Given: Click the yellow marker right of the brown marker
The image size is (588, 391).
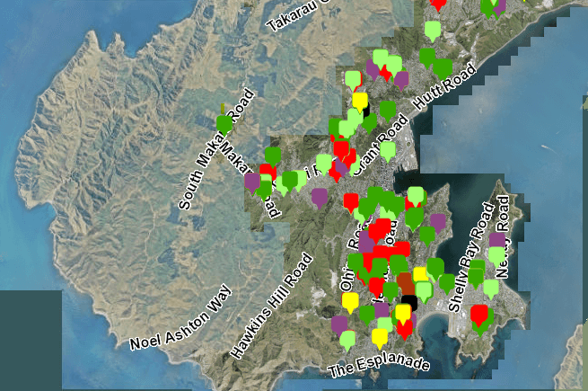Looking at the screenshot, I should click(421, 275).
